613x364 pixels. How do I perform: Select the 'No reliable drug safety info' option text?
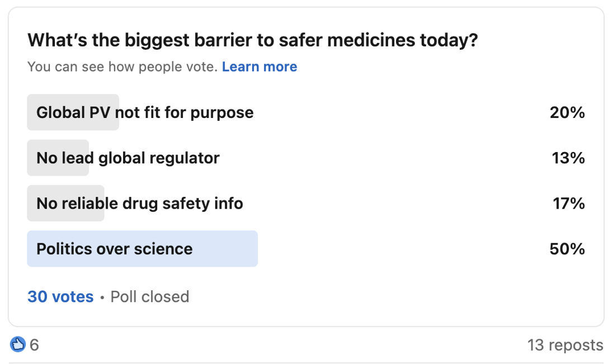point(140,204)
